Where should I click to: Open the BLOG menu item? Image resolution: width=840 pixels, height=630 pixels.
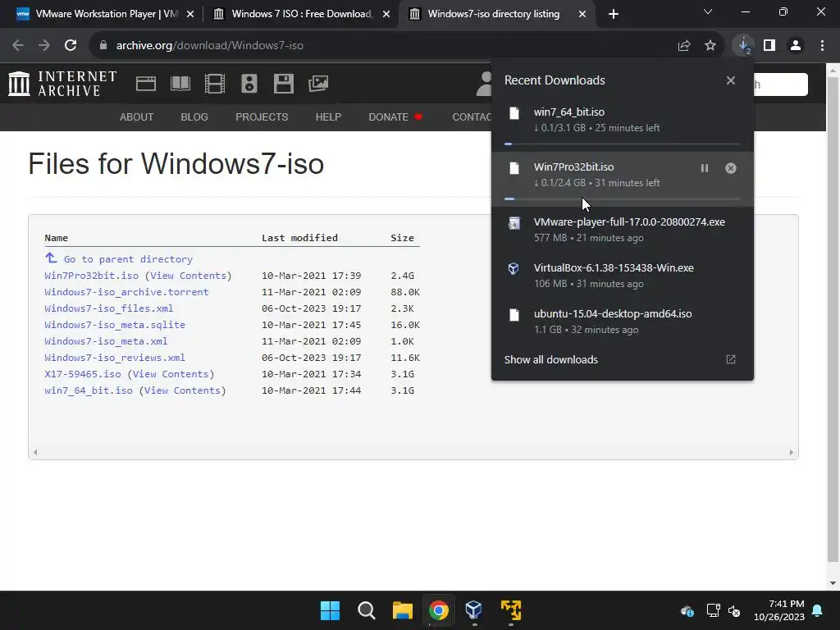(x=194, y=116)
